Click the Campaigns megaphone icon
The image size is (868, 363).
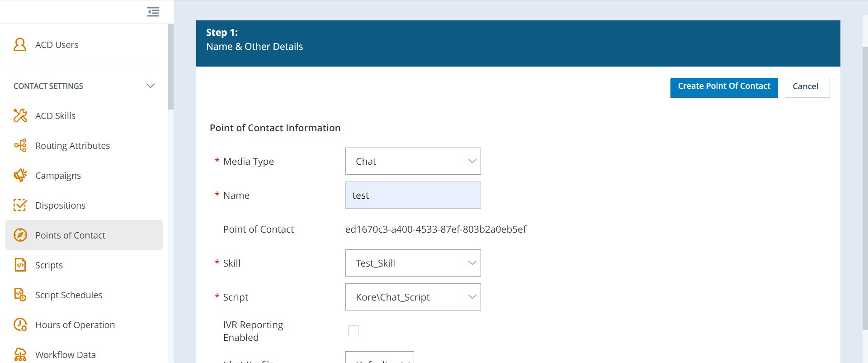pyautogui.click(x=20, y=175)
